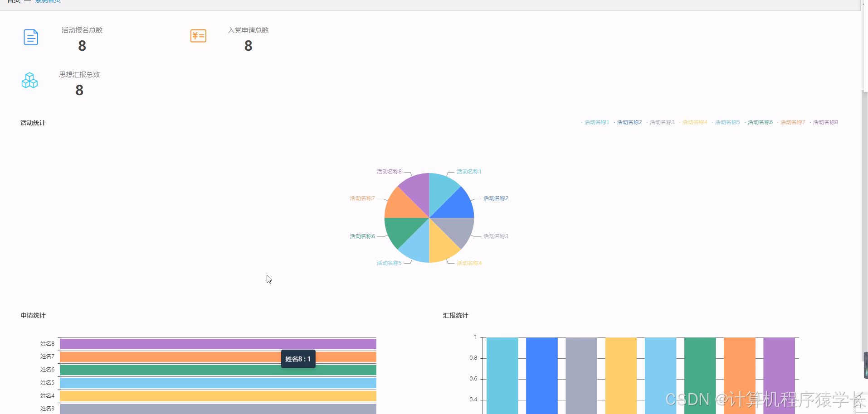Screen dimensions: 868x414
Task: Click the 活动名称8 callout label beside the pie
Action: point(389,172)
